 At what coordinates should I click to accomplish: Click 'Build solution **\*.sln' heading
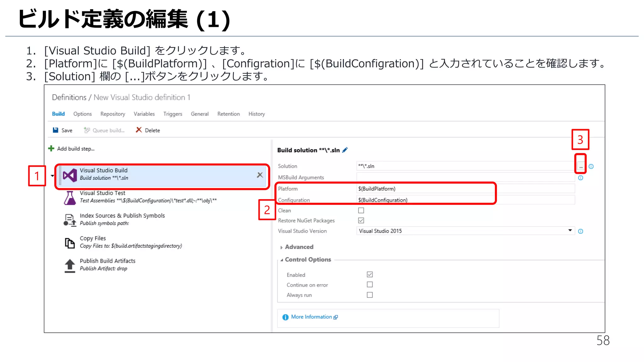(x=308, y=150)
